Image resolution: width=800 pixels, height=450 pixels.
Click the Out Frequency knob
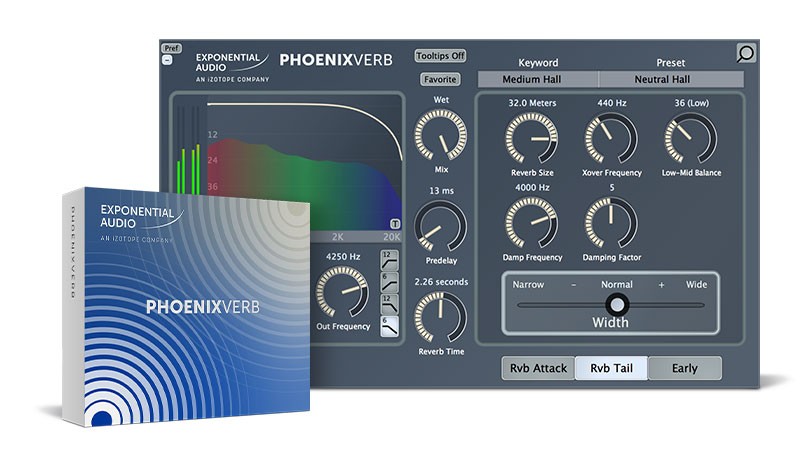click(342, 292)
